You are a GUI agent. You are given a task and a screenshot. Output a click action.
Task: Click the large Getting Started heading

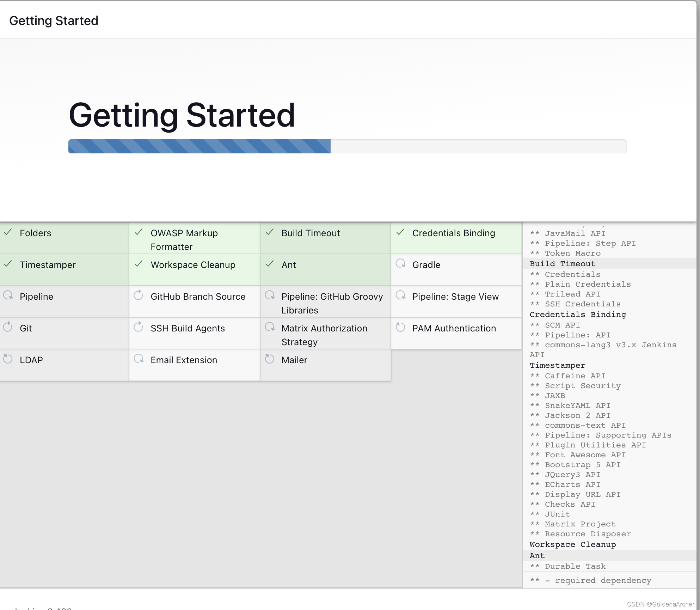pyautogui.click(x=182, y=115)
